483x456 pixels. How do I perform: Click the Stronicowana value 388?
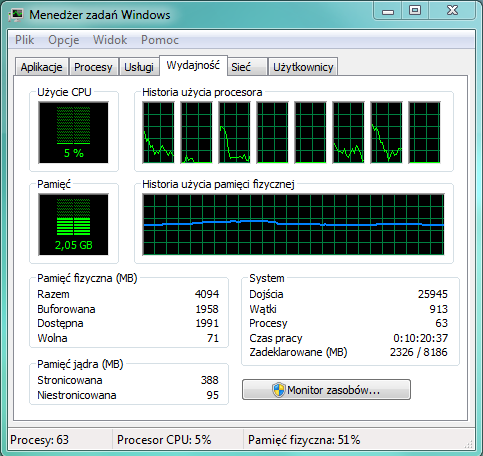(x=210, y=380)
